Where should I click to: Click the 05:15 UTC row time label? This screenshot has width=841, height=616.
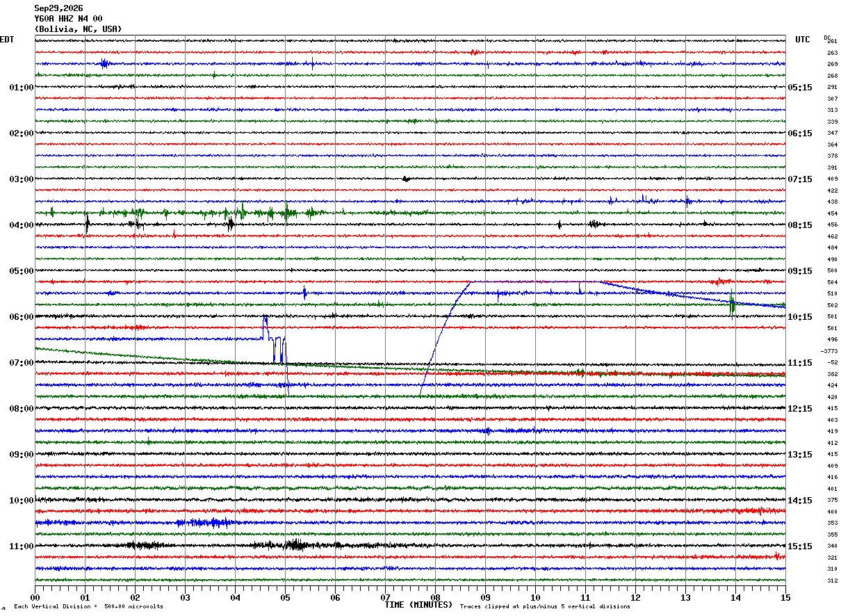pos(800,88)
